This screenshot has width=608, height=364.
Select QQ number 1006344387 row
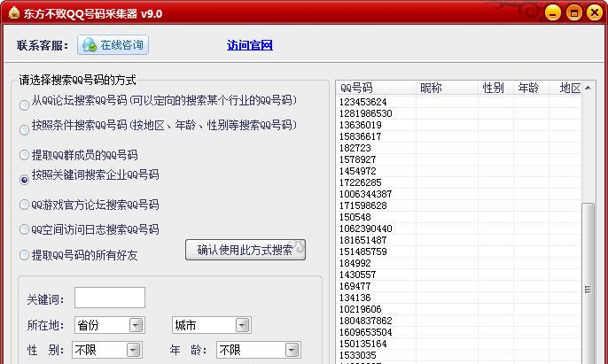coord(459,194)
